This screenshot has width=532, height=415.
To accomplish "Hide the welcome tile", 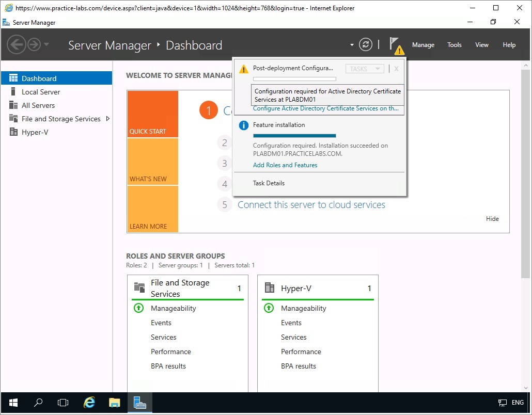I will (x=492, y=219).
